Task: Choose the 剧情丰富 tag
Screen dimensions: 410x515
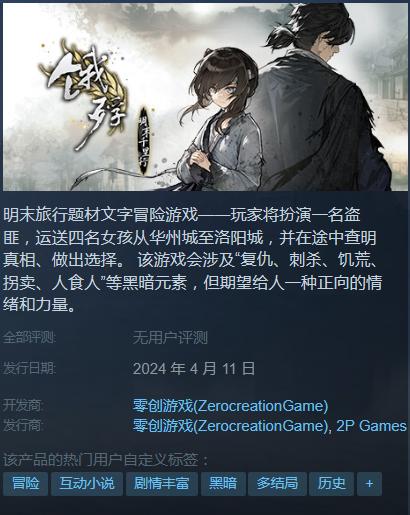Action: pos(162,483)
